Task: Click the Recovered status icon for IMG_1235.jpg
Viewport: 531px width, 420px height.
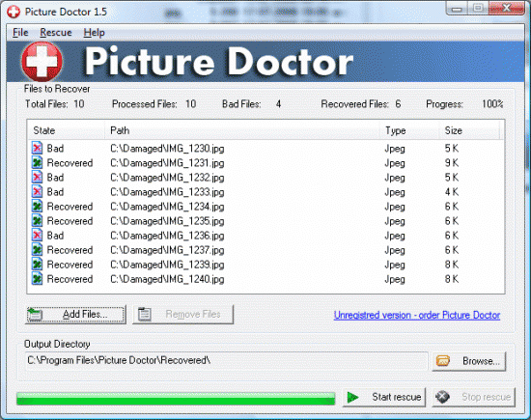Action: [37, 221]
